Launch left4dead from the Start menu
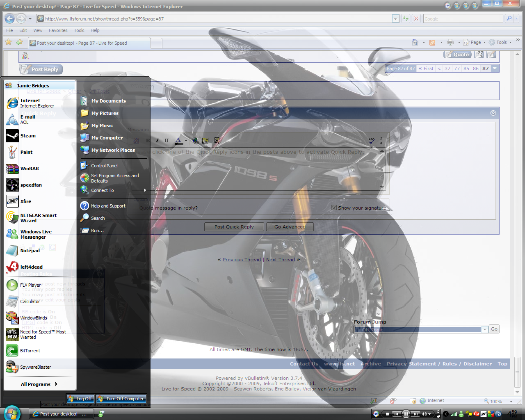 [x=40, y=267]
